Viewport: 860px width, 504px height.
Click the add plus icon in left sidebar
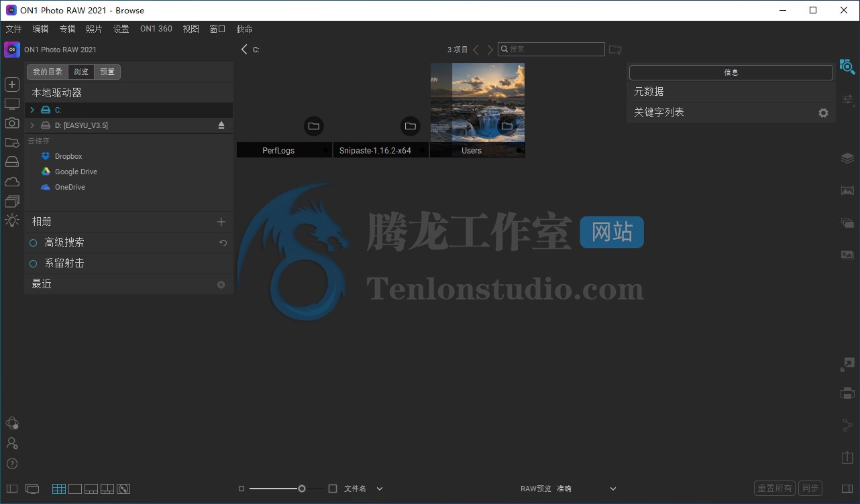pos(12,84)
